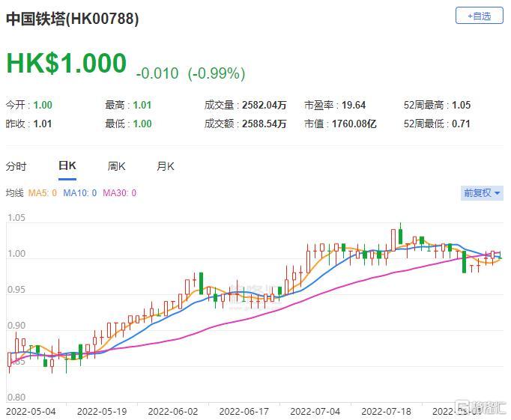Expand the 前复权 adjustment dropdown

coord(482,192)
